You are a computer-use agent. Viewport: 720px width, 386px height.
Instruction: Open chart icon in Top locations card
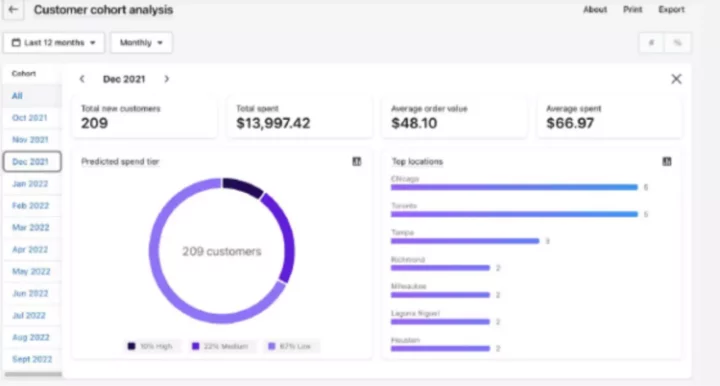coord(667,162)
